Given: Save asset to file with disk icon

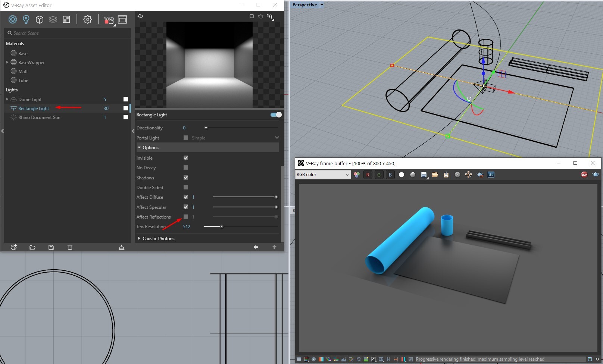Looking at the screenshot, I should [51, 247].
